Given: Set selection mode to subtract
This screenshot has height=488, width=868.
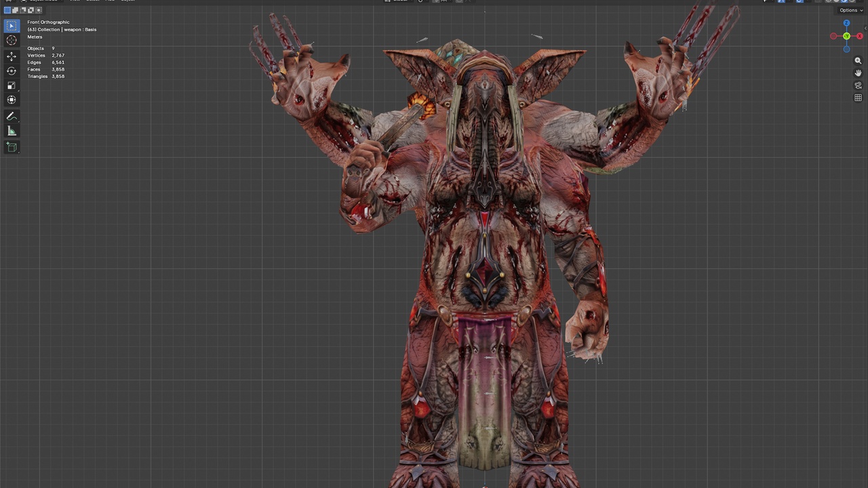Looking at the screenshot, I should click(22, 10).
